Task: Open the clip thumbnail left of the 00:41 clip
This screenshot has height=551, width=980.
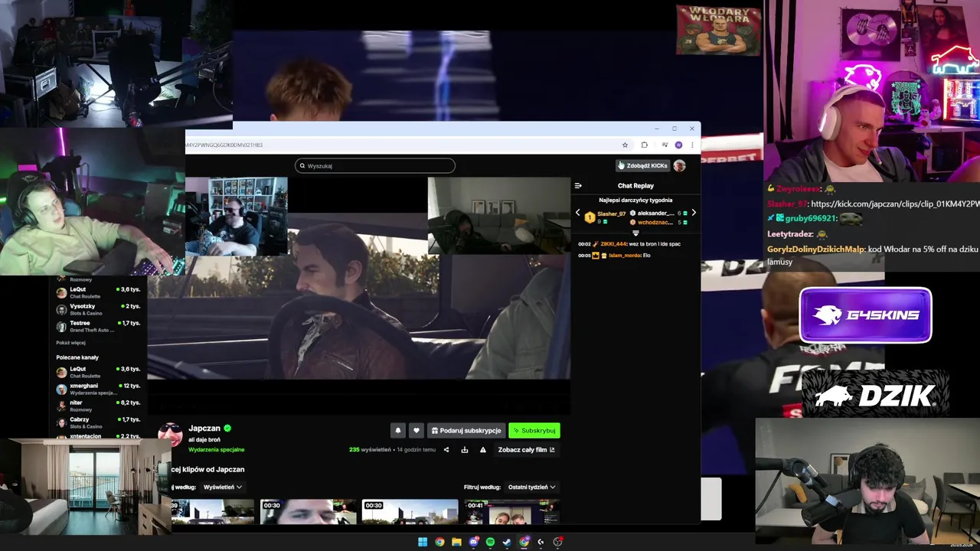Action: pos(410,512)
